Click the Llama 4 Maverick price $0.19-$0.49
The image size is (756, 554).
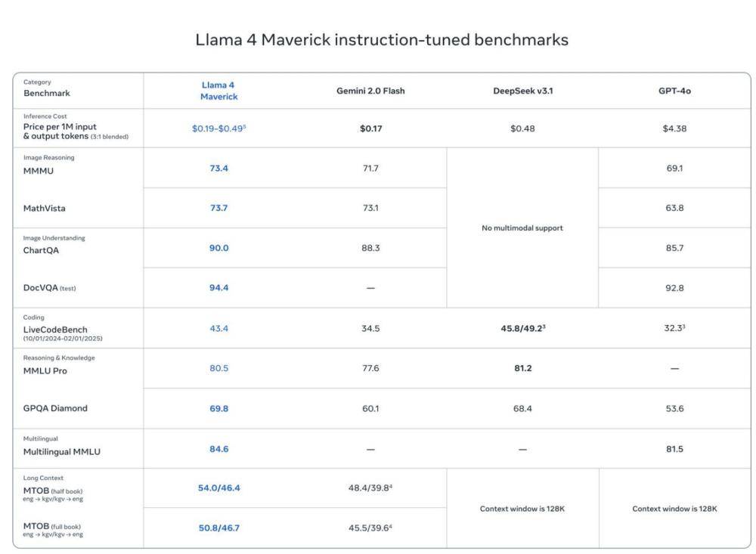(x=218, y=128)
